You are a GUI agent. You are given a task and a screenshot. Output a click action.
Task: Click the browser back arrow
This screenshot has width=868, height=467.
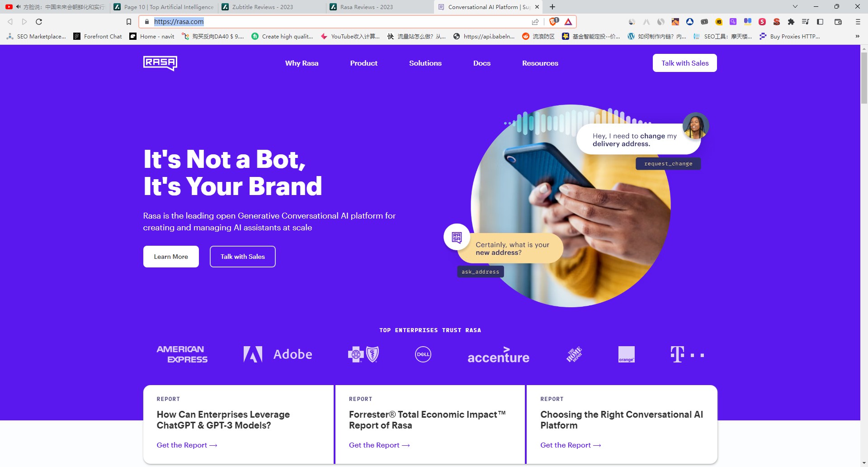[10, 22]
